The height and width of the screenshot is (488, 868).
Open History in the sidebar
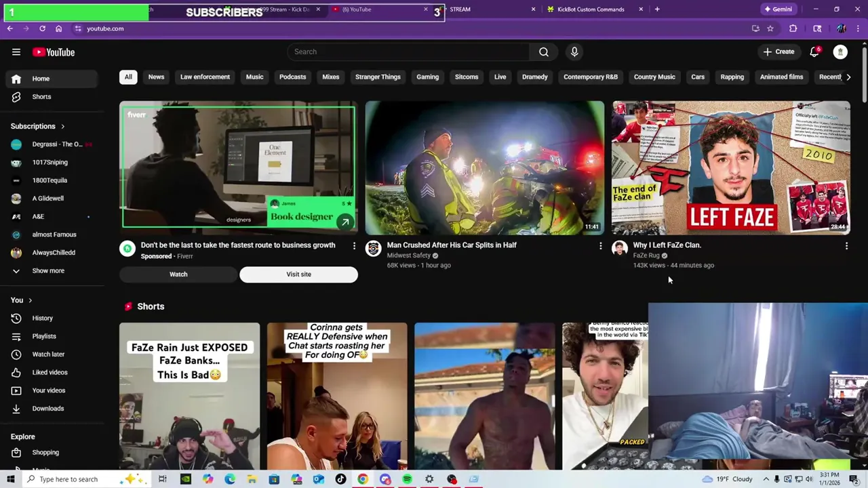[53, 318]
